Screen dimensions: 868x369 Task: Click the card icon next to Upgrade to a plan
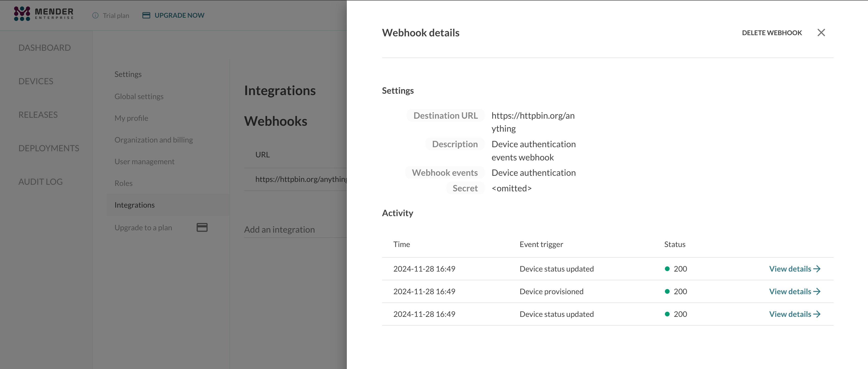(202, 228)
